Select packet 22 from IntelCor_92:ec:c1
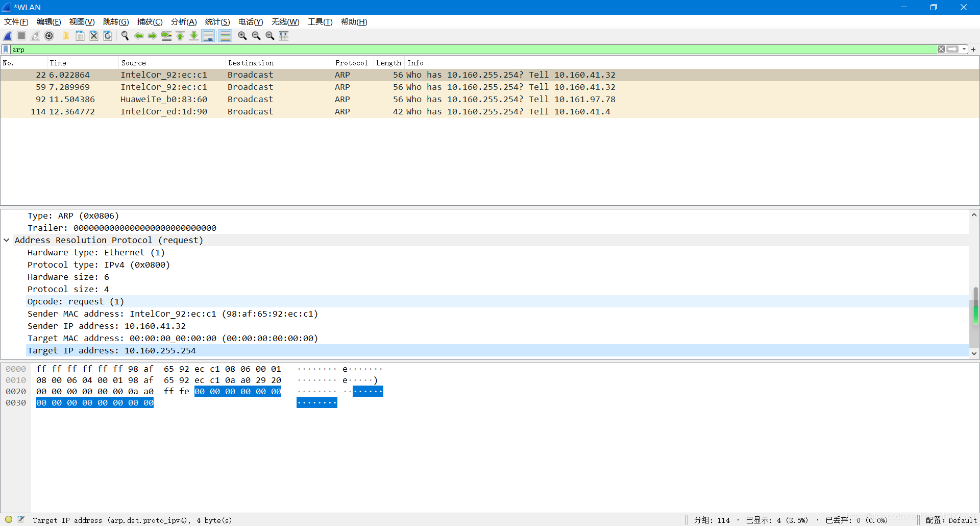Image resolution: width=980 pixels, height=526 pixels. (x=489, y=75)
